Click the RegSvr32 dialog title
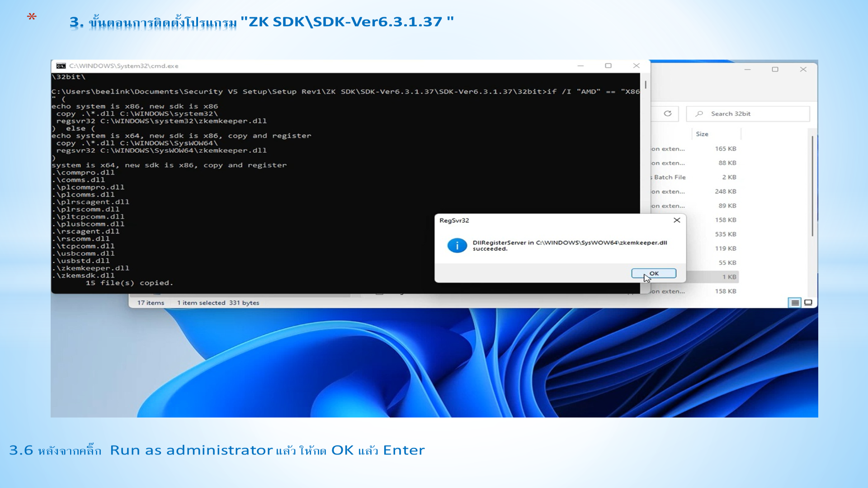This screenshot has width=868, height=488. coord(454,221)
